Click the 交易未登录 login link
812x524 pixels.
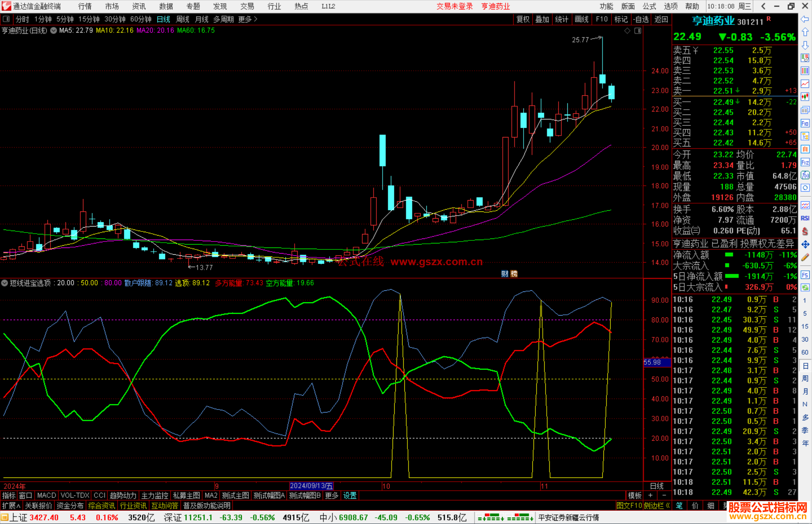click(x=454, y=6)
